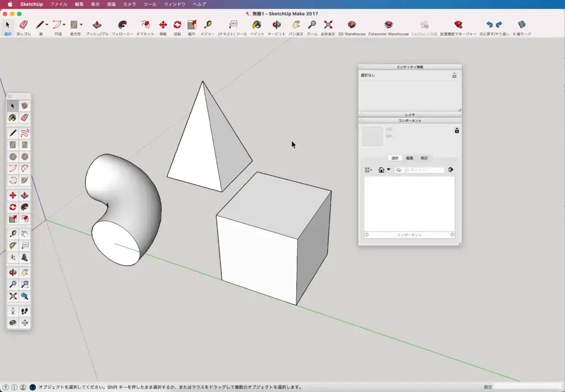Click the component preview thumbnail
This screenshot has width=565, height=392.
point(372,136)
